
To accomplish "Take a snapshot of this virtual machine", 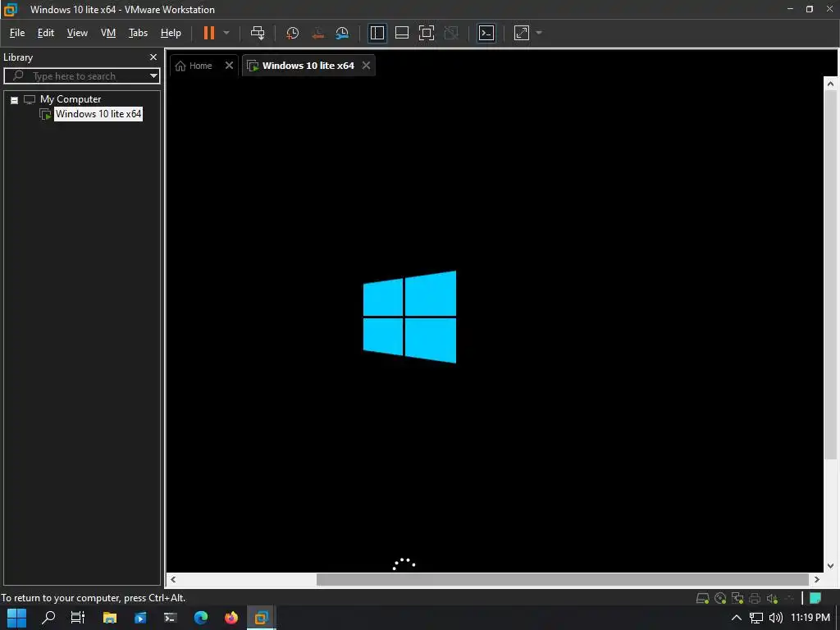I will [x=293, y=33].
